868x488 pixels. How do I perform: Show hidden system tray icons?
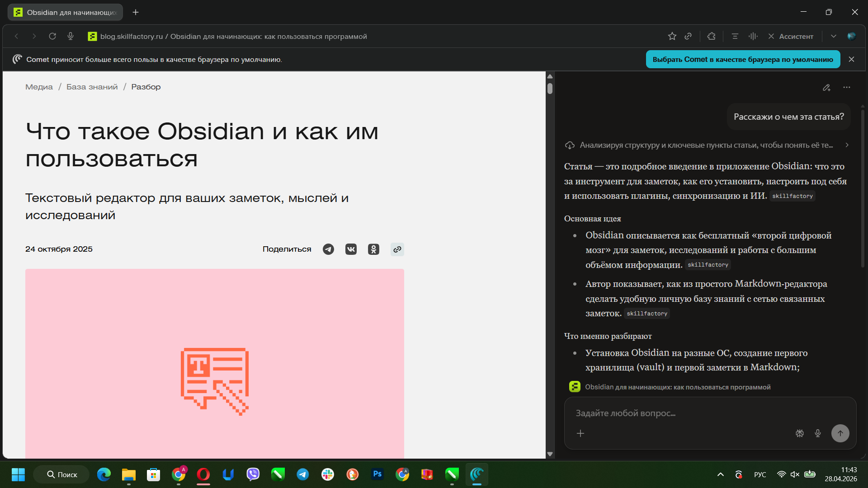point(721,474)
